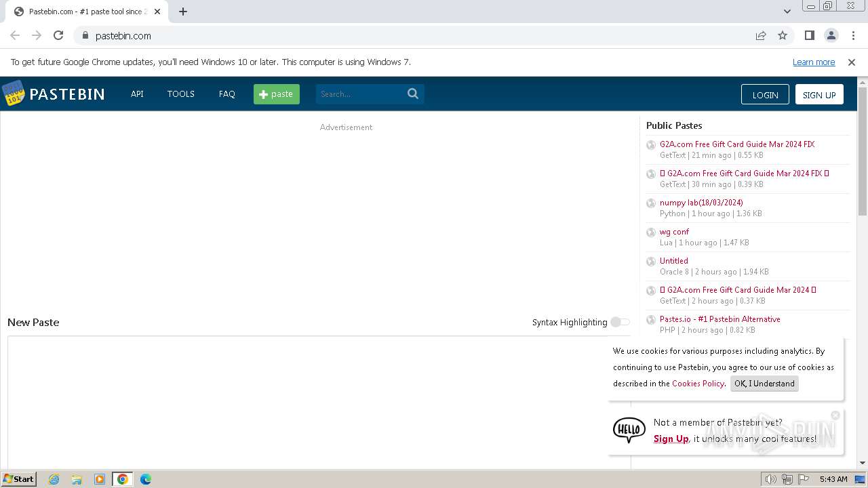Click the Pastebin search input field
This screenshot has width=868, height=488.
360,94
